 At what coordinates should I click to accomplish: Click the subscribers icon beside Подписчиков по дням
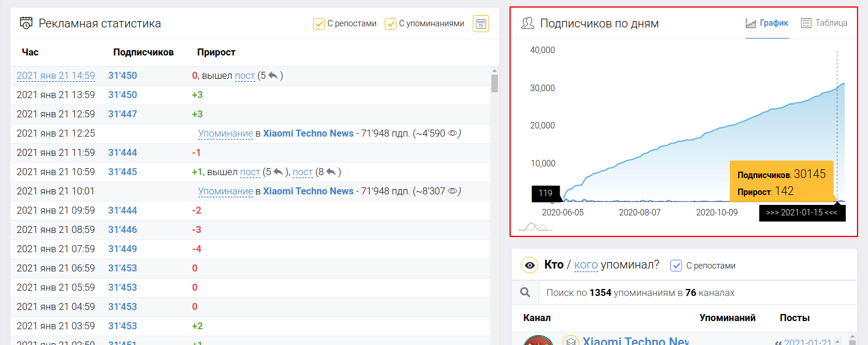click(528, 23)
